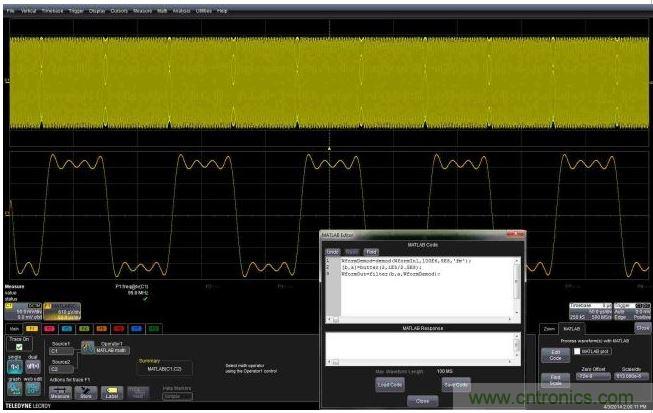Viewport: 653px width, 413px height.
Task: Click the Operator1 MATLAB math icon
Action: [88, 348]
